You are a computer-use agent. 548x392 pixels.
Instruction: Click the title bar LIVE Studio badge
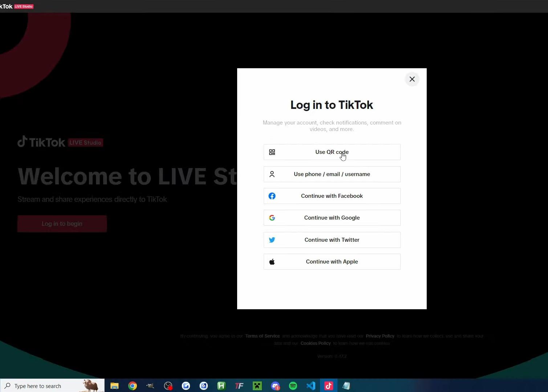click(x=24, y=7)
